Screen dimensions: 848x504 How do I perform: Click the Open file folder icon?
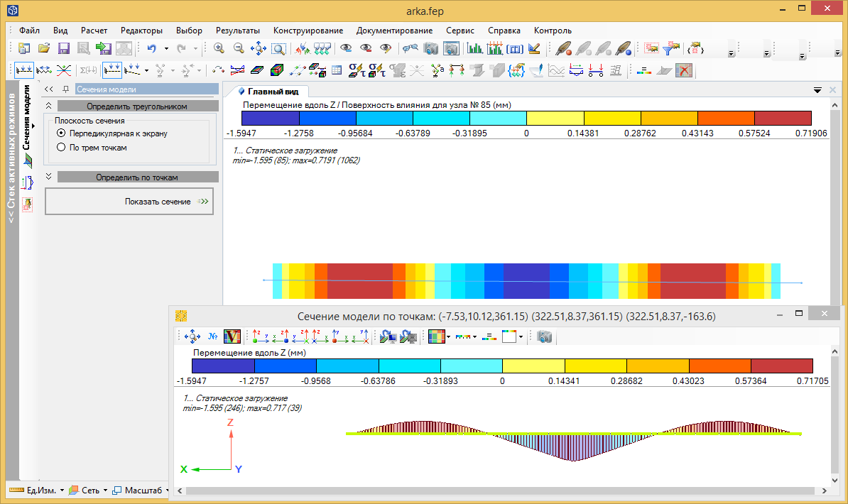click(x=44, y=48)
